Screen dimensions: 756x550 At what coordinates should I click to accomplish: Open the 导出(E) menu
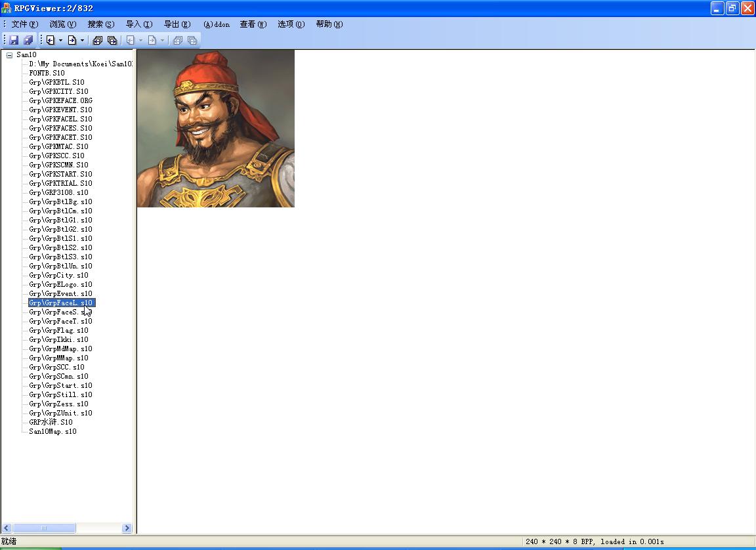[x=177, y=24]
